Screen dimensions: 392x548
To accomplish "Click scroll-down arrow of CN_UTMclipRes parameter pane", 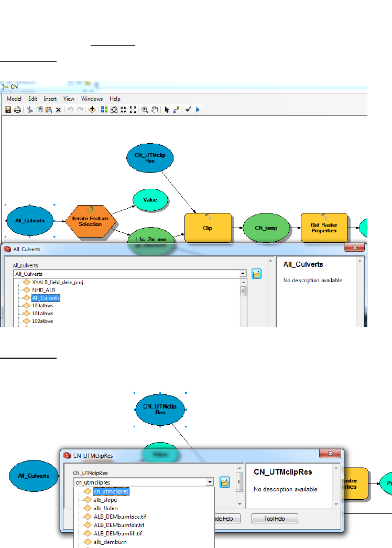I will click(x=239, y=504).
